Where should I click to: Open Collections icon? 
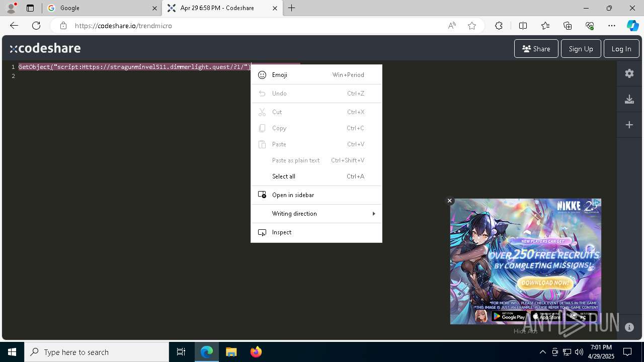(x=568, y=26)
